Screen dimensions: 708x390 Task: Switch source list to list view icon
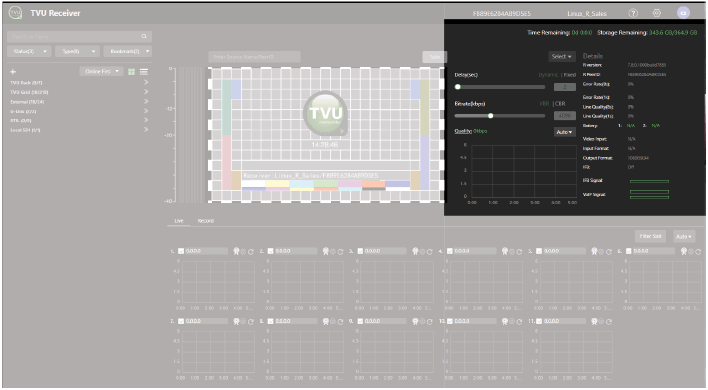[144, 72]
